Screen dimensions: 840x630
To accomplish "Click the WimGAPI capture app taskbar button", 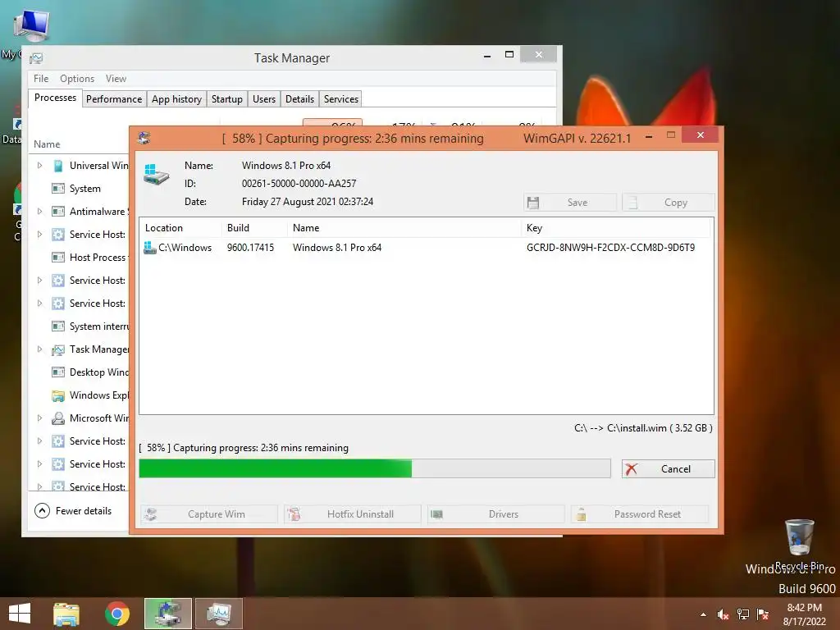I will pos(167,614).
